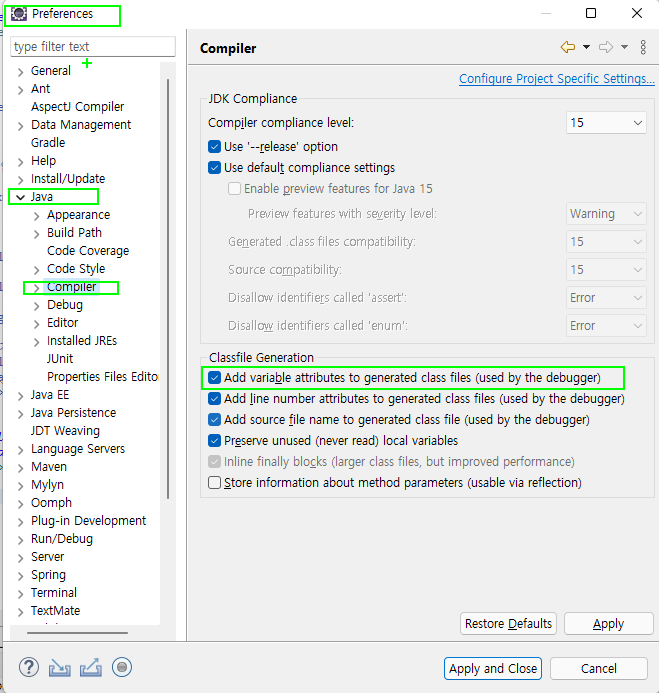Open Configure Project Specific Settings link
The height and width of the screenshot is (693, 659).
(x=556, y=79)
